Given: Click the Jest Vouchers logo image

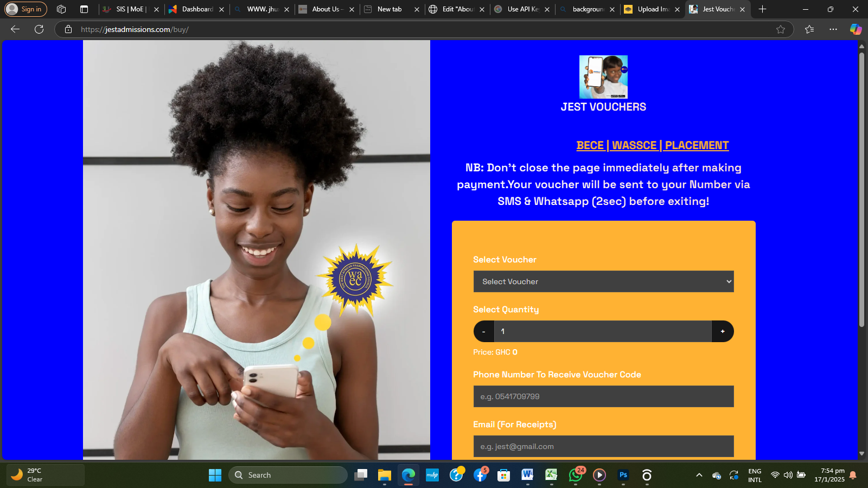Looking at the screenshot, I should pyautogui.click(x=603, y=77).
